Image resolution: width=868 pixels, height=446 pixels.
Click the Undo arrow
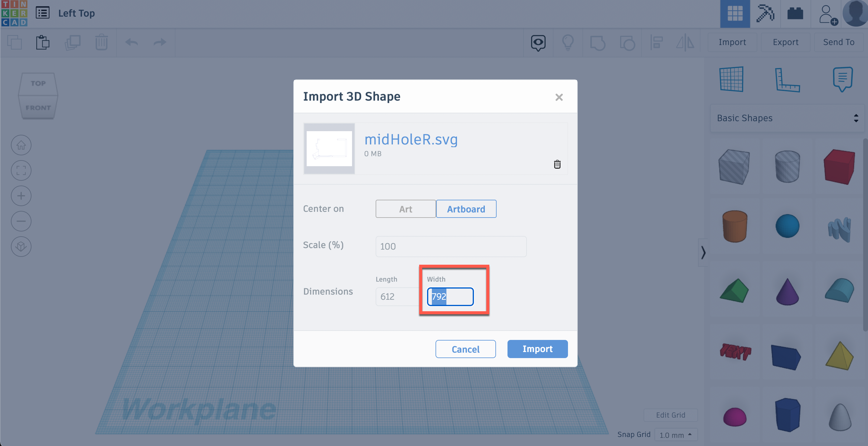pos(132,42)
